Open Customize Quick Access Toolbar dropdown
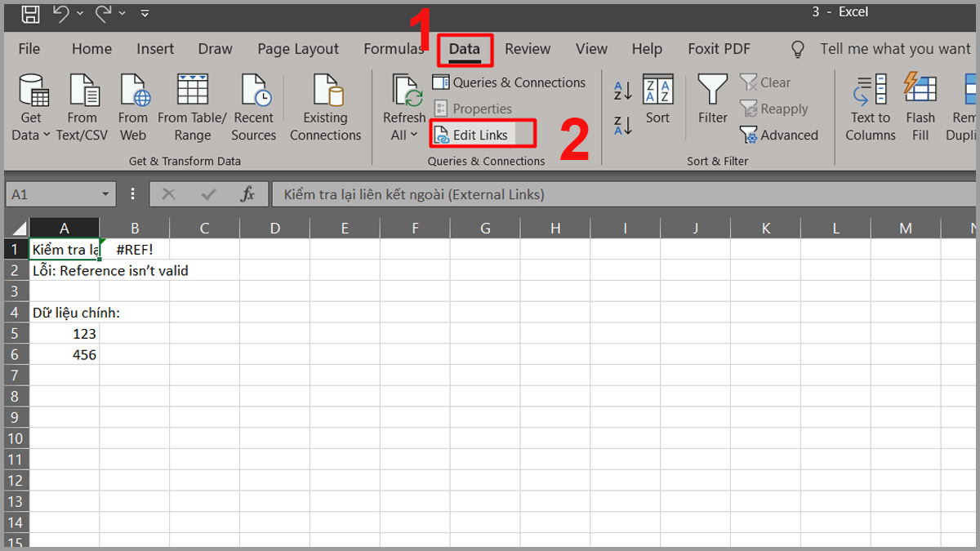This screenshot has width=980, height=551. [x=145, y=14]
